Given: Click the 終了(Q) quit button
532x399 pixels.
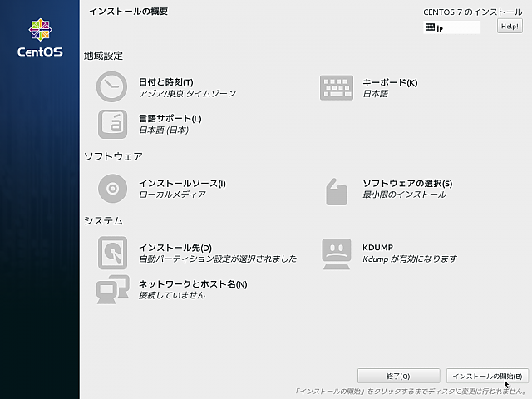Looking at the screenshot, I should pos(399,376).
